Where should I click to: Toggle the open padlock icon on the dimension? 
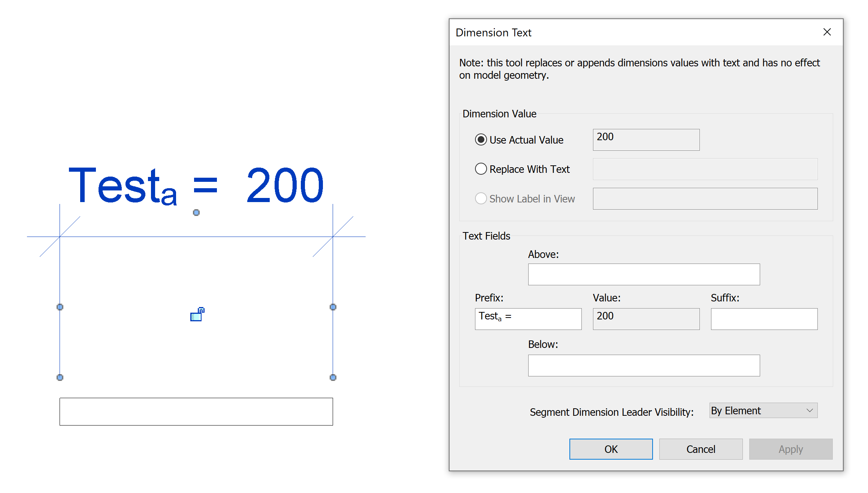[197, 315]
